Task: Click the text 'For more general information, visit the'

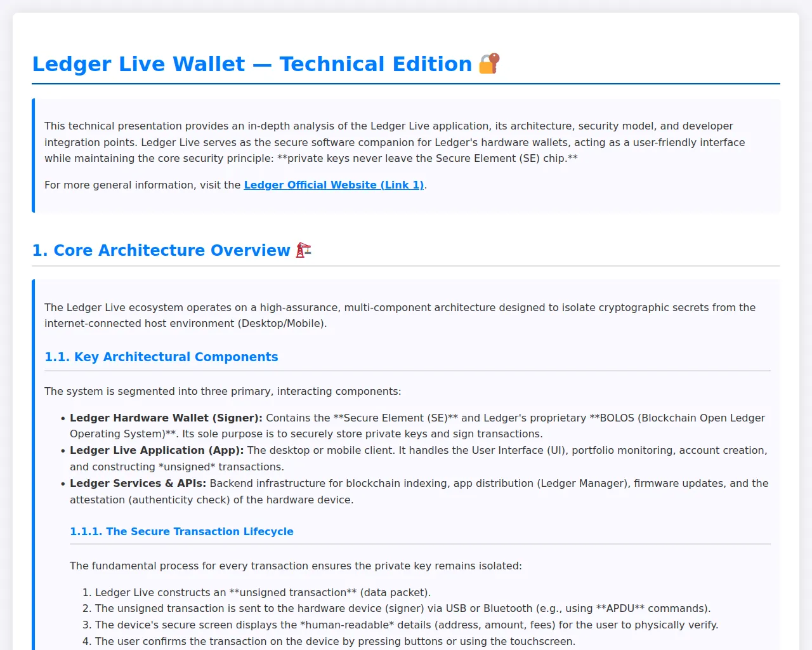Action: point(143,185)
